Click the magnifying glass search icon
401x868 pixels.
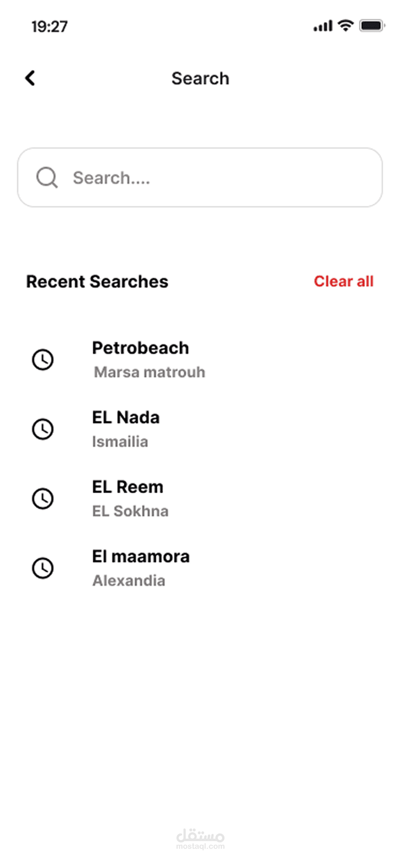pyautogui.click(x=47, y=177)
